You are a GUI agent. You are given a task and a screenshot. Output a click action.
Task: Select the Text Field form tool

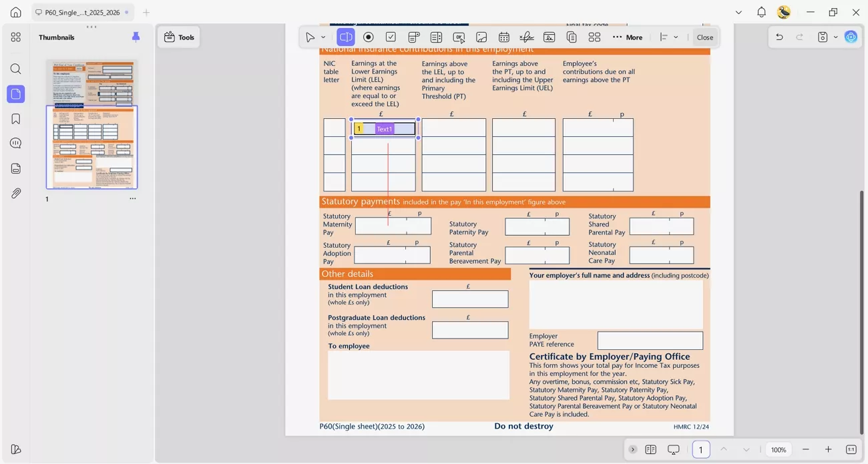click(345, 37)
